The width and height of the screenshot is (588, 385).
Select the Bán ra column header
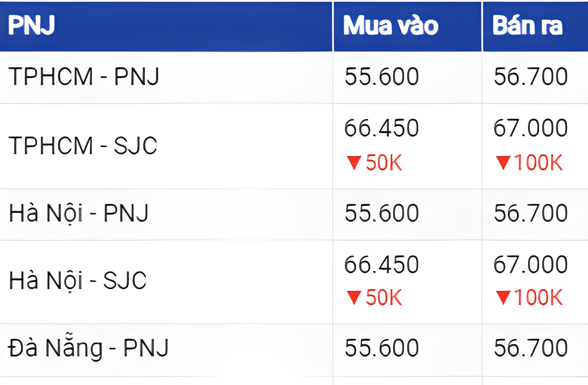click(527, 27)
